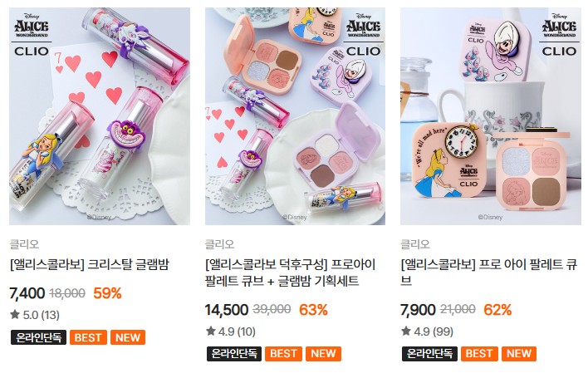Click the star rating icon showing 5.0
This screenshot has width=588, height=383.
coord(15,314)
